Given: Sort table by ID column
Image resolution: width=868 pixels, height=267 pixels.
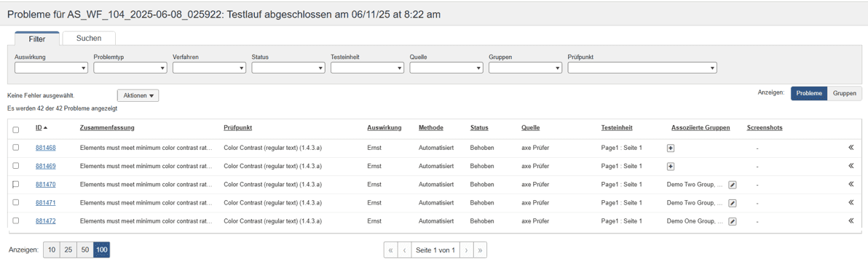Looking at the screenshot, I should (41, 128).
